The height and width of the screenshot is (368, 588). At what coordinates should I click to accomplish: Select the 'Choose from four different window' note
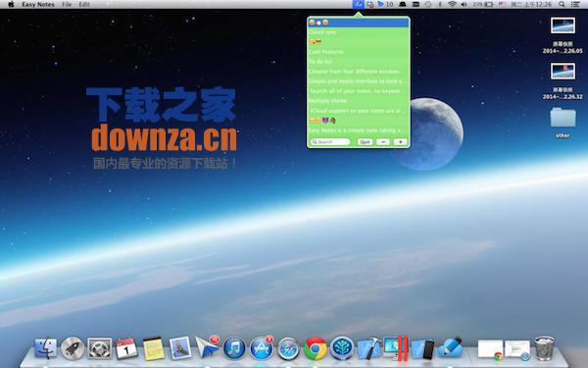click(358, 72)
